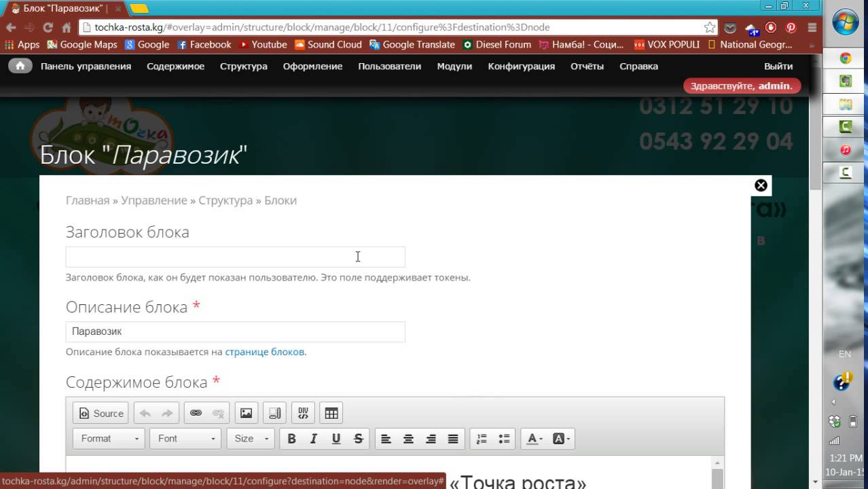The image size is (868, 489).
Task: Insert bulleted list
Action: pyautogui.click(x=504, y=439)
